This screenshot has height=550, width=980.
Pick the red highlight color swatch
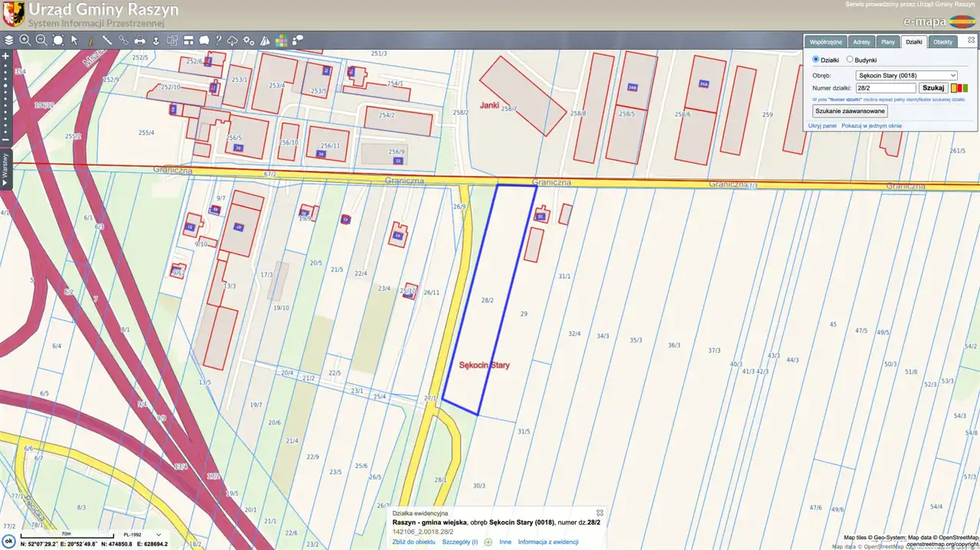959,88
